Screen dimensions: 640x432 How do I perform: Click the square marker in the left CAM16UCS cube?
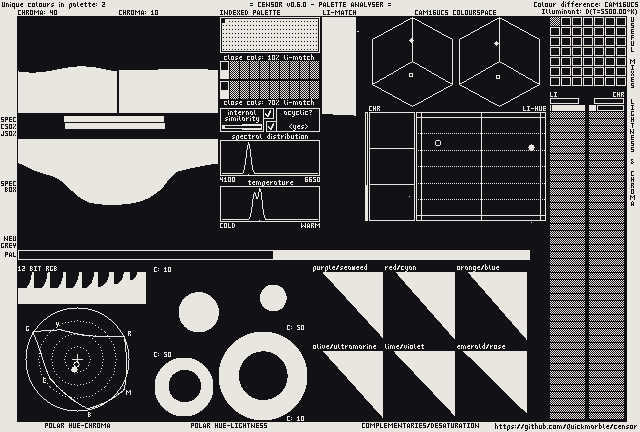pos(411,75)
